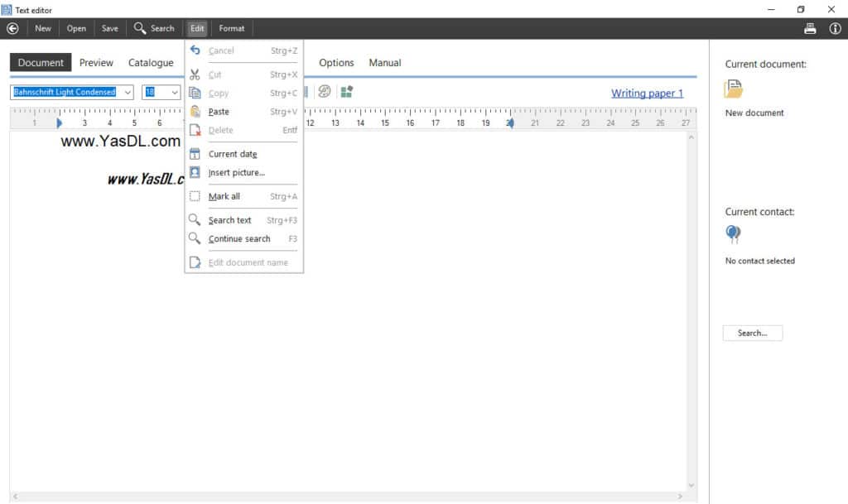Click the green blocks toolbar icon
The width and height of the screenshot is (848, 504).
pyautogui.click(x=347, y=91)
